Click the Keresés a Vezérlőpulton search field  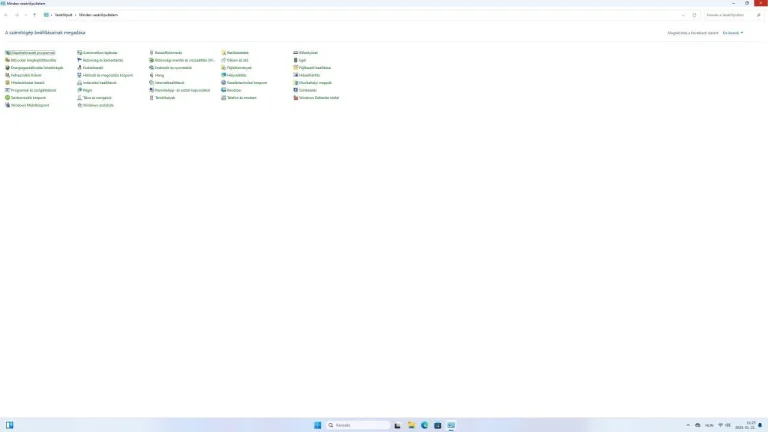(x=733, y=15)
